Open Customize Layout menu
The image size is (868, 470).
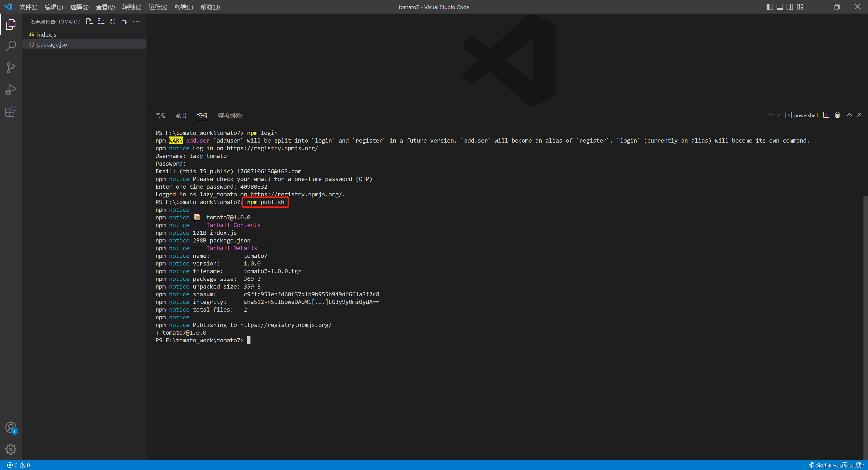800,7
